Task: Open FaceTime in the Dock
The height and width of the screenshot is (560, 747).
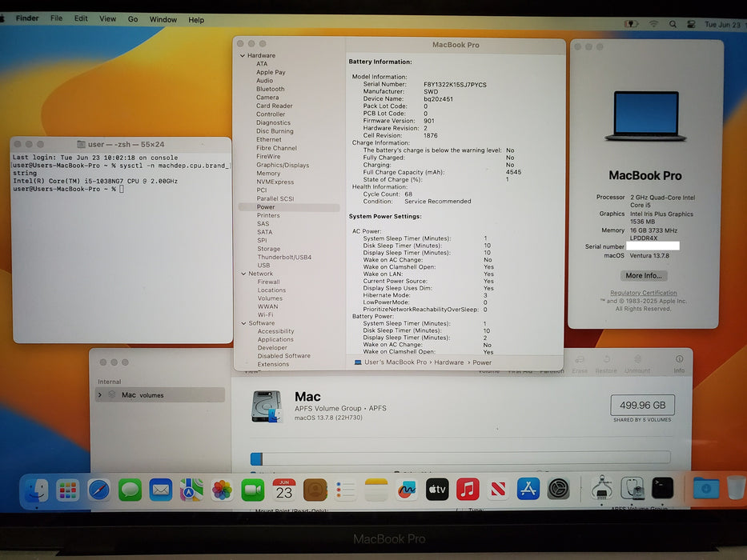Action: click(253, 490)
